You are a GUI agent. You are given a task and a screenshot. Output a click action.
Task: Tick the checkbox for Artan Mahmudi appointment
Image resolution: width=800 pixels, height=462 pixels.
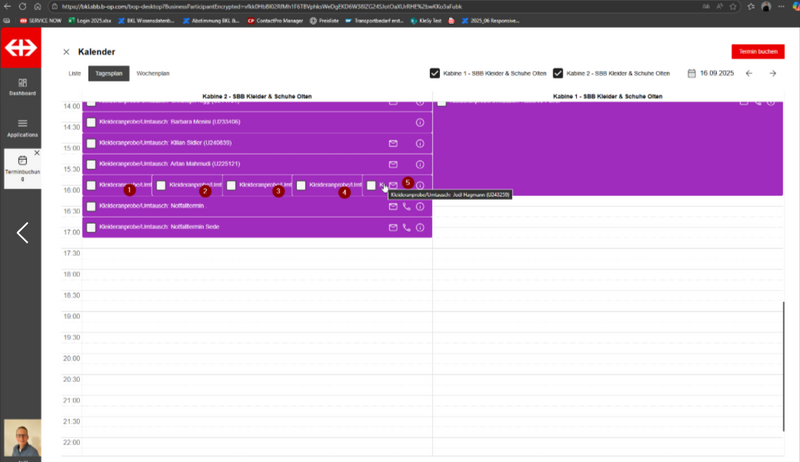(x=91, y=164)
